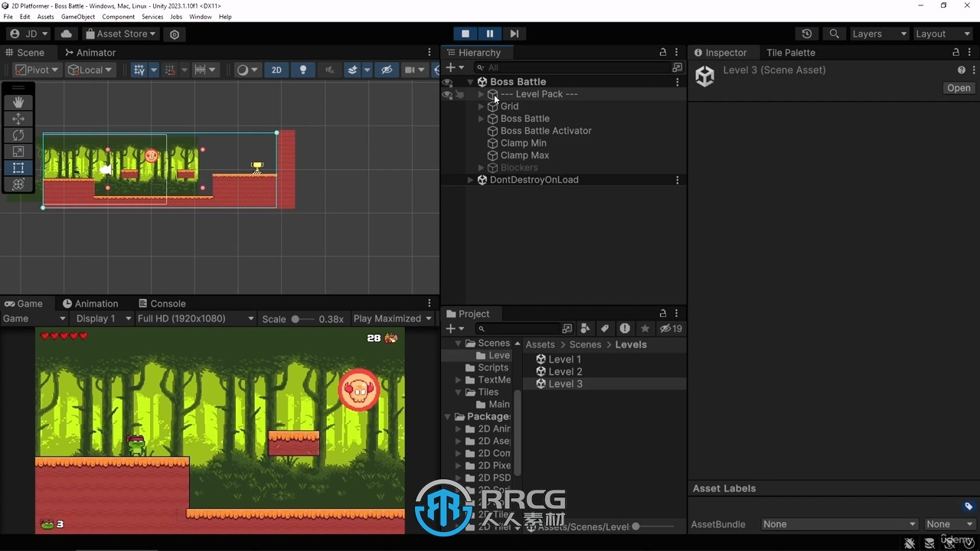
Task: Click the Open button in Inspector
Action: click(959, 88)
